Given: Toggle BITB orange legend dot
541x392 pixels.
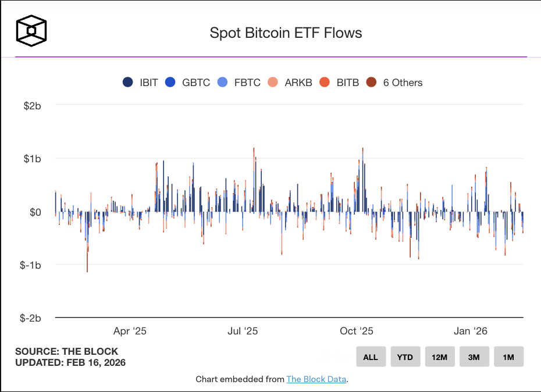Looking at the screenshot, I should (x=325, y=82).
